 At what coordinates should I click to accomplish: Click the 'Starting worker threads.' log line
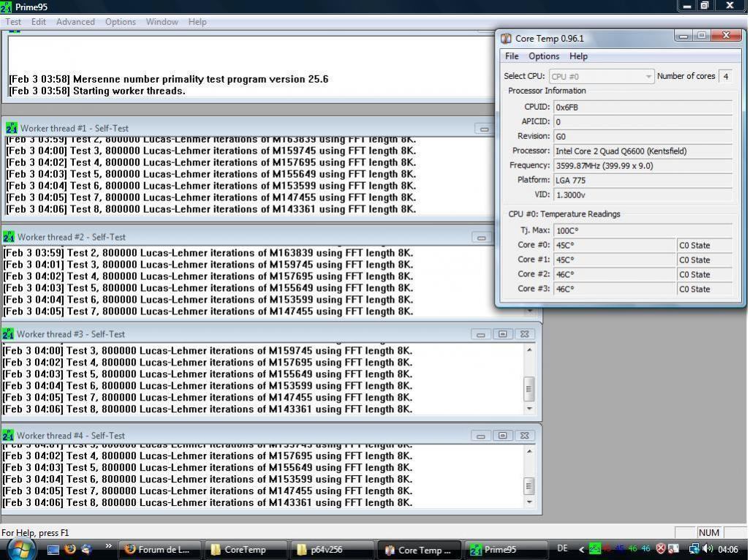tap(97, 91)
